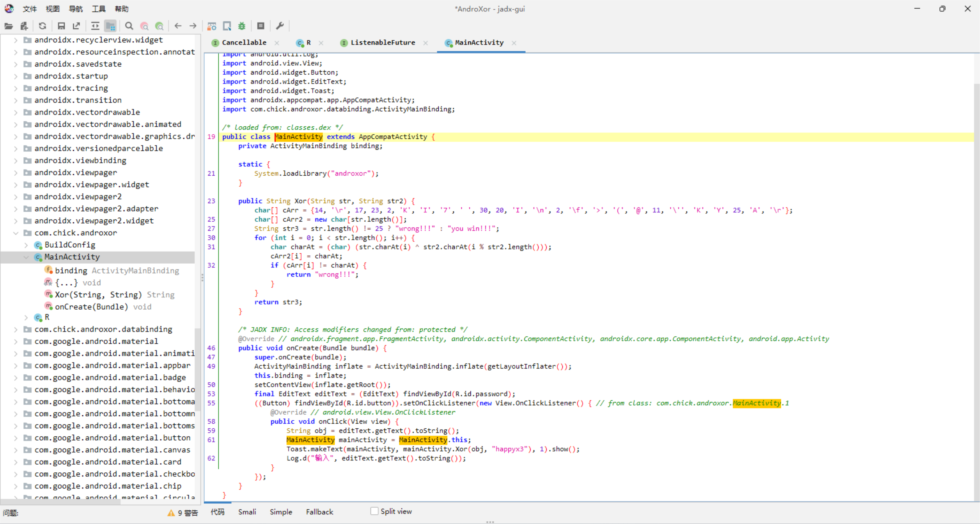
Task: Select the 代码 code view tab
Action: pyautogui.click(x=218, y=512)
